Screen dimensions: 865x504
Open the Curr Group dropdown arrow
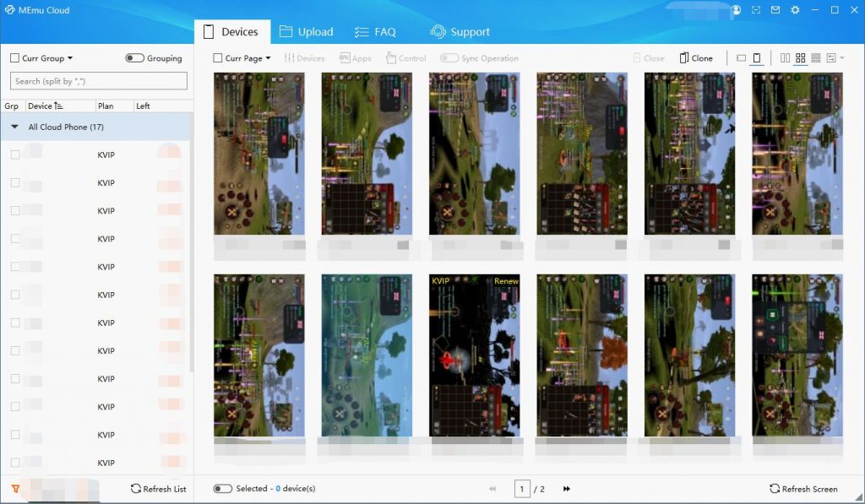[70, 58]
